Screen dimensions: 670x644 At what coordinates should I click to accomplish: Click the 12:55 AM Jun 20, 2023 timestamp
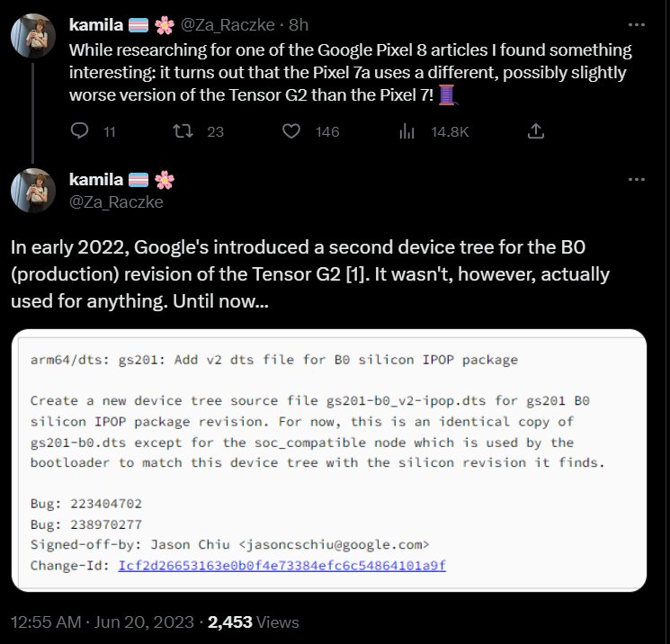coord(103,622)
